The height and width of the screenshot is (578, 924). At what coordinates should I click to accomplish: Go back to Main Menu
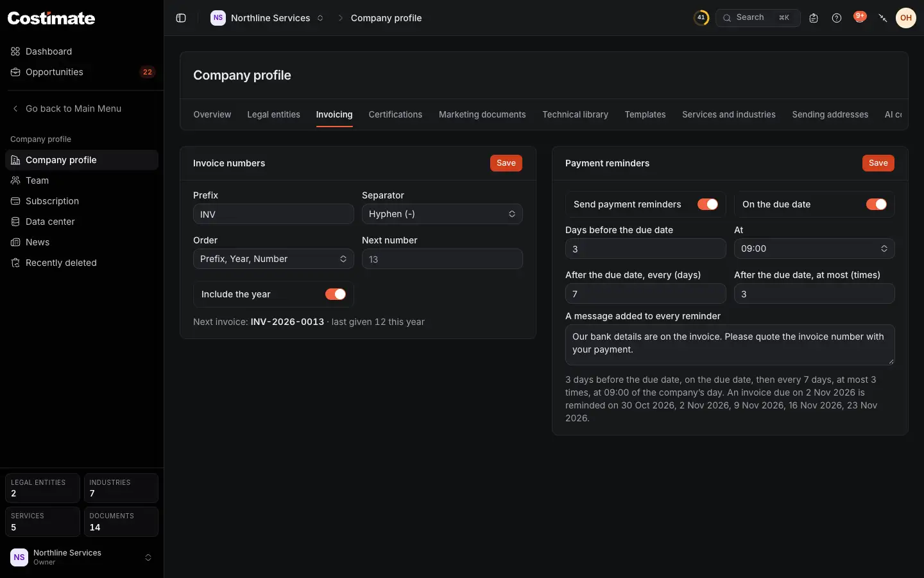tap(73, 109)
